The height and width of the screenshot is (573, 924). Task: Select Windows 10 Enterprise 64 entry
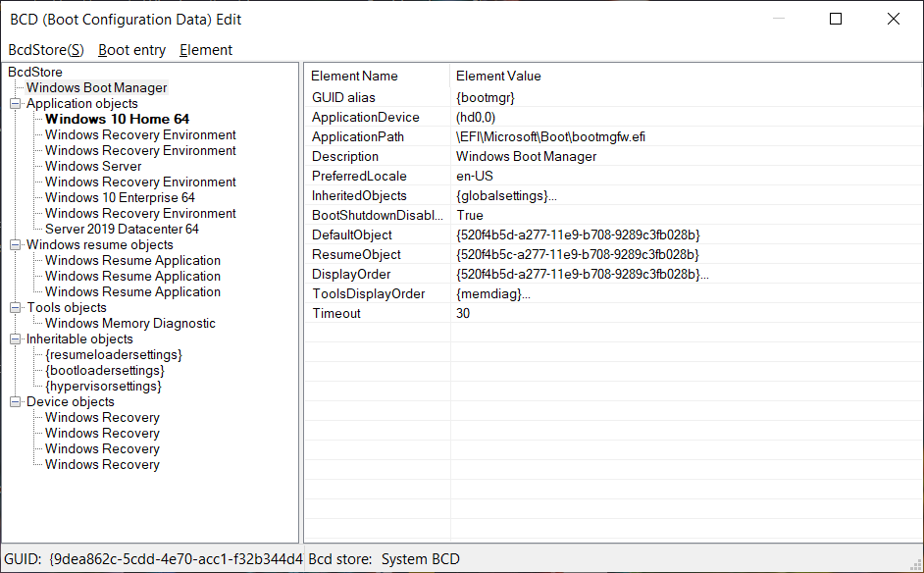[x=120, y=197]
